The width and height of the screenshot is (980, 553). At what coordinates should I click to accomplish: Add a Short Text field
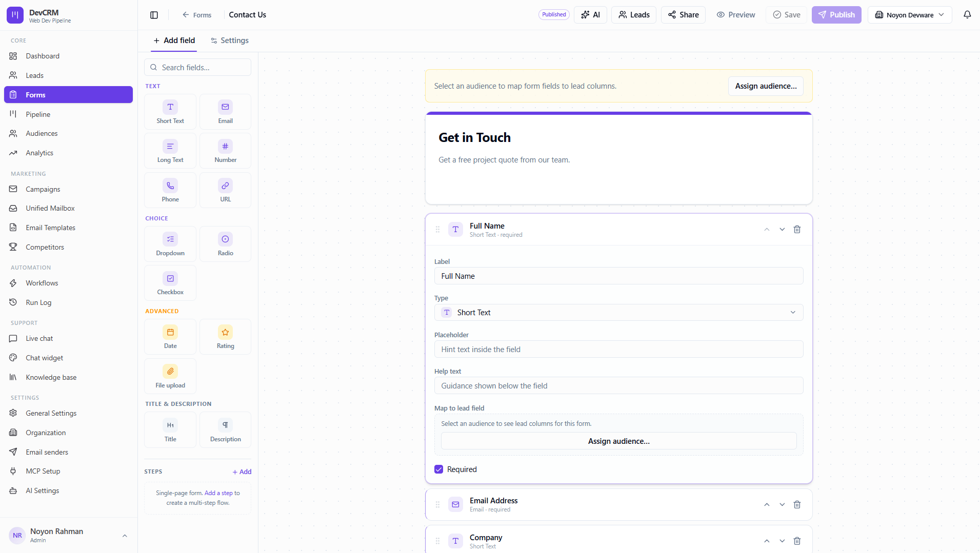(x=170, y=112)
